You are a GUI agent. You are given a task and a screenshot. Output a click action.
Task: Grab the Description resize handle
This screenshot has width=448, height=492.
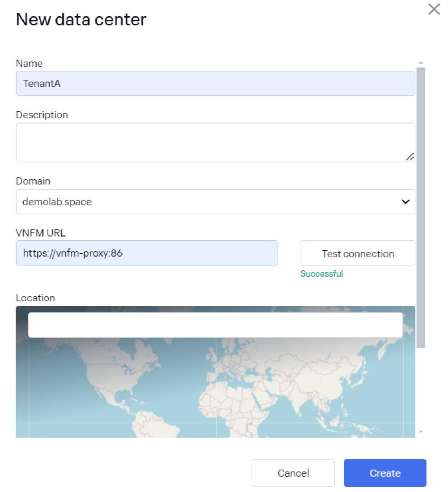click(410, 157)
